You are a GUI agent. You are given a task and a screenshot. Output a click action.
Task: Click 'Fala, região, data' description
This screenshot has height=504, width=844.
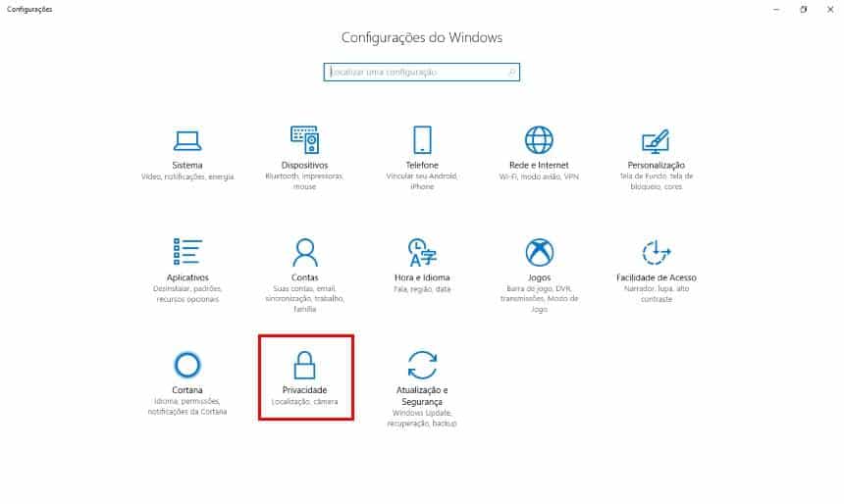coord(422,289)
